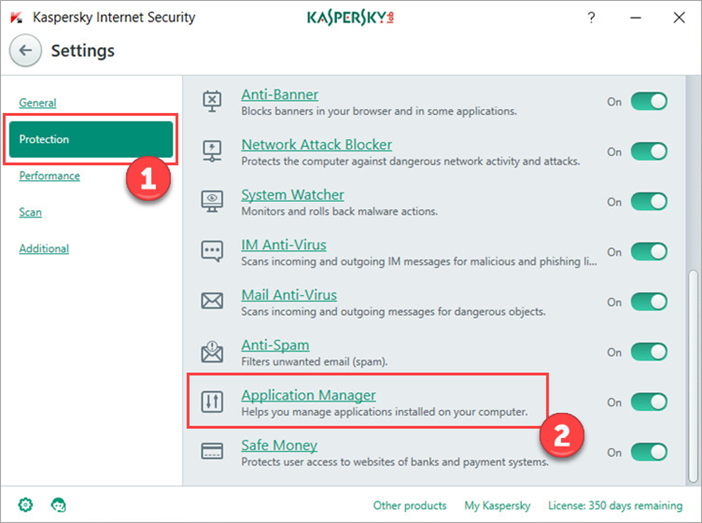Go back using the arrow button
Screen dimensions: 702x523
coord(26,50)
